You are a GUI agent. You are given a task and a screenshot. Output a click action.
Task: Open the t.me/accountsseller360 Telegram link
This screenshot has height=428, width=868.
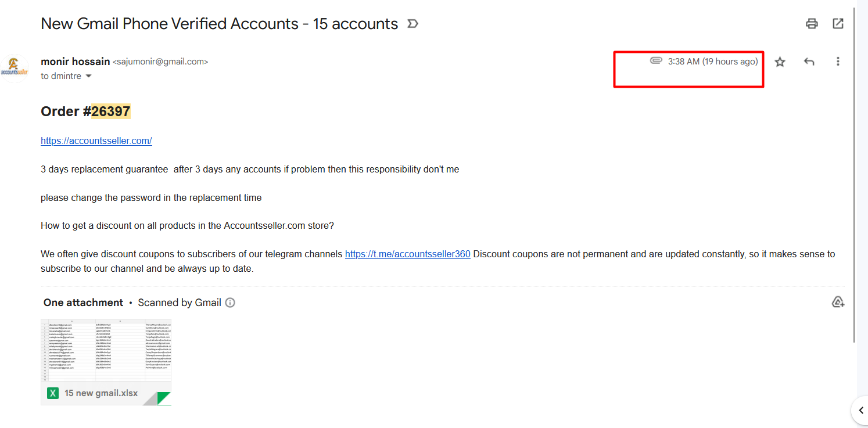[408, 254]
